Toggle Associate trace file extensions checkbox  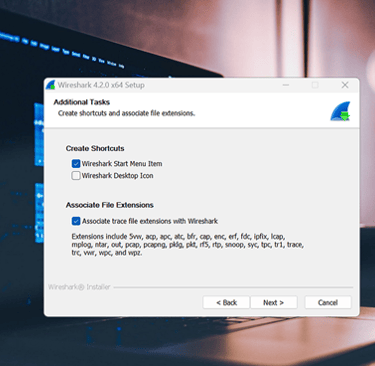tap(76, 221)
